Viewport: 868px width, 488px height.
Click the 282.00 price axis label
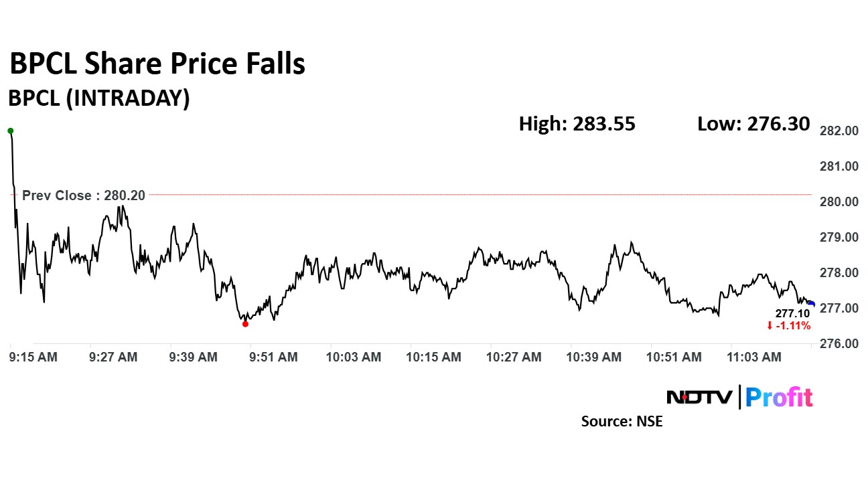[x=839, y=131]
